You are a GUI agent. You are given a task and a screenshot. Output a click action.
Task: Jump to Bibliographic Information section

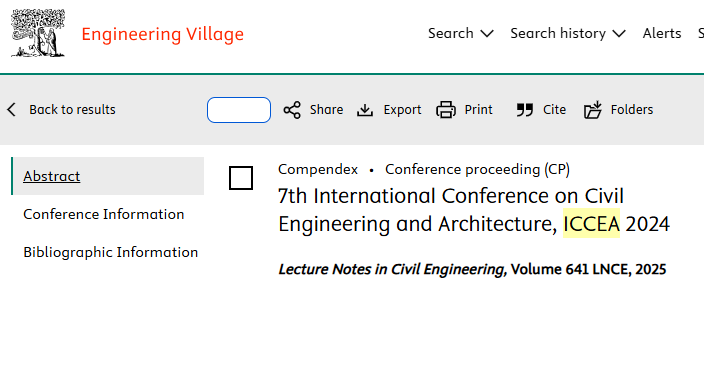(x=110, y=252)
